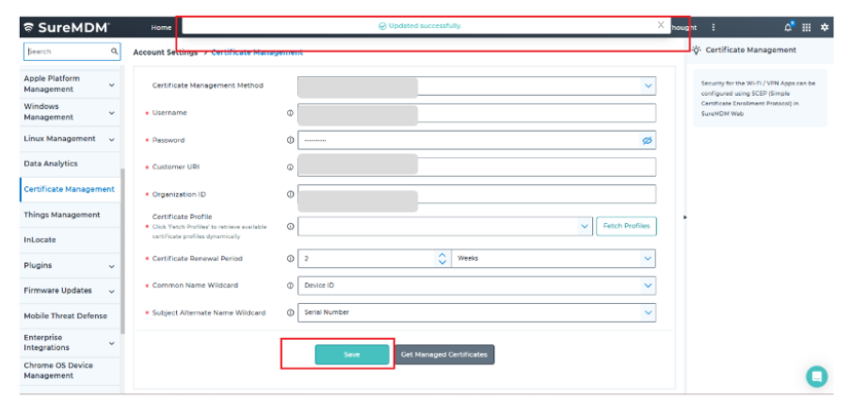
Task: Click the Fetch Profiles button
Action: (626, 226)
